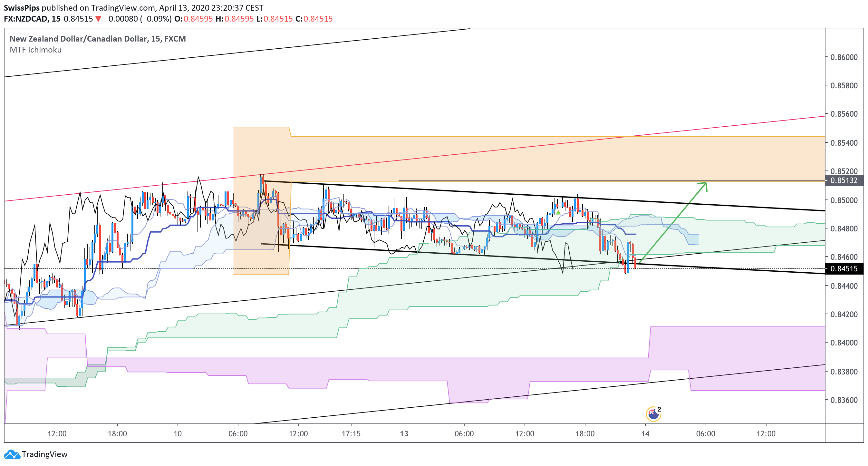Click the high price value H:0.84595

tap(235, 19)
